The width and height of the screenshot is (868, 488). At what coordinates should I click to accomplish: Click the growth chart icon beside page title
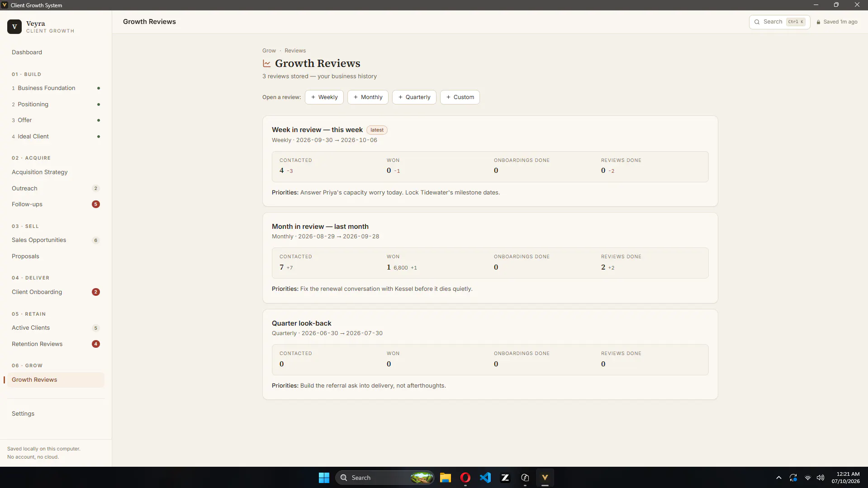click(x=267, y=64)
